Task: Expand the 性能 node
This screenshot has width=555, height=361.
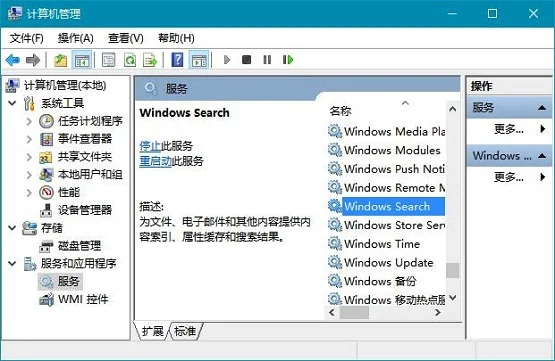Action: (x=29, y=193)
